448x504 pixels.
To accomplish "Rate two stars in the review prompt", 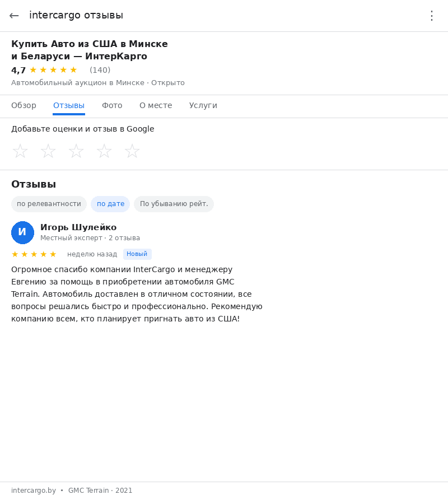I will [x=48, y=151].
